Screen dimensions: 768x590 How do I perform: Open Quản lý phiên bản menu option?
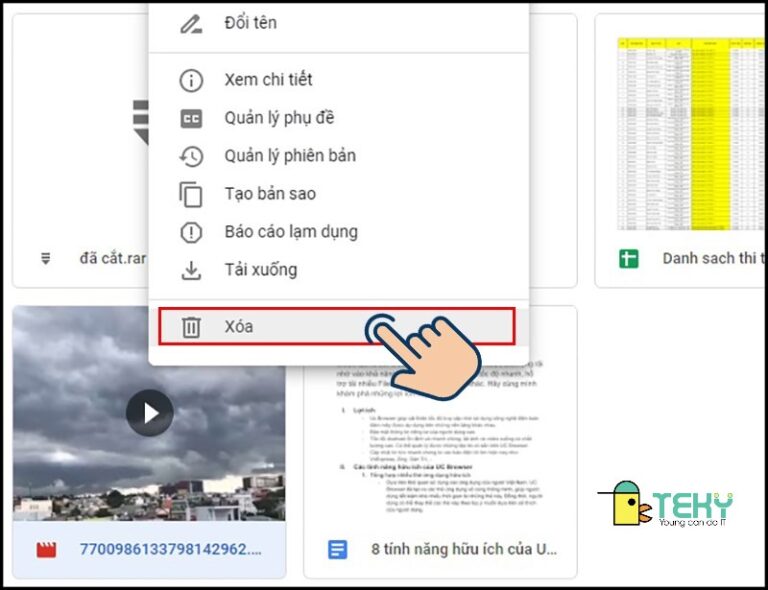290,156
